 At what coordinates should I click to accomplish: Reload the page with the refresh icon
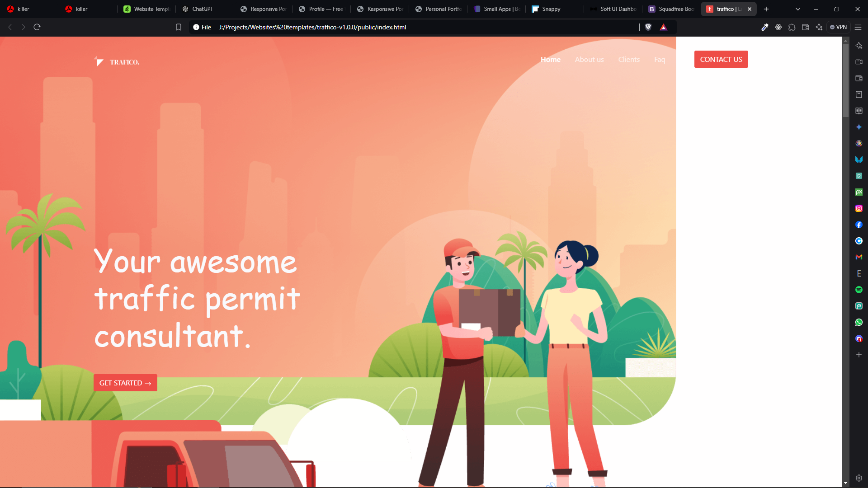(x=37, y=27)
